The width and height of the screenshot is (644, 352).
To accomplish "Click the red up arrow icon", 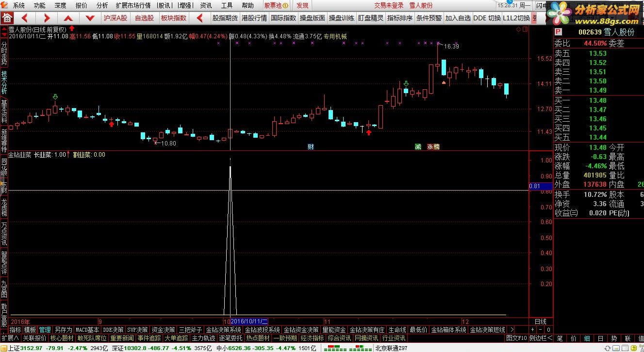I will pos(68,18).
